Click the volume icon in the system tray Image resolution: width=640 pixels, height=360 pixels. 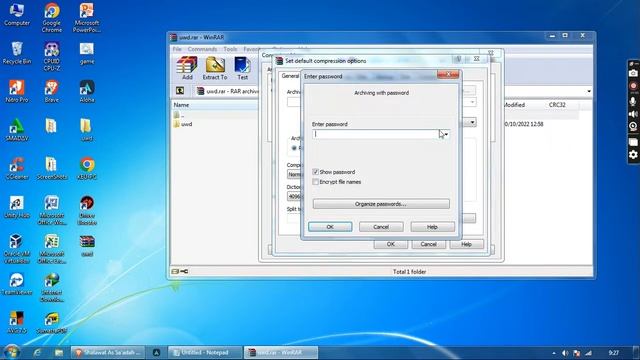click(565, 353)
